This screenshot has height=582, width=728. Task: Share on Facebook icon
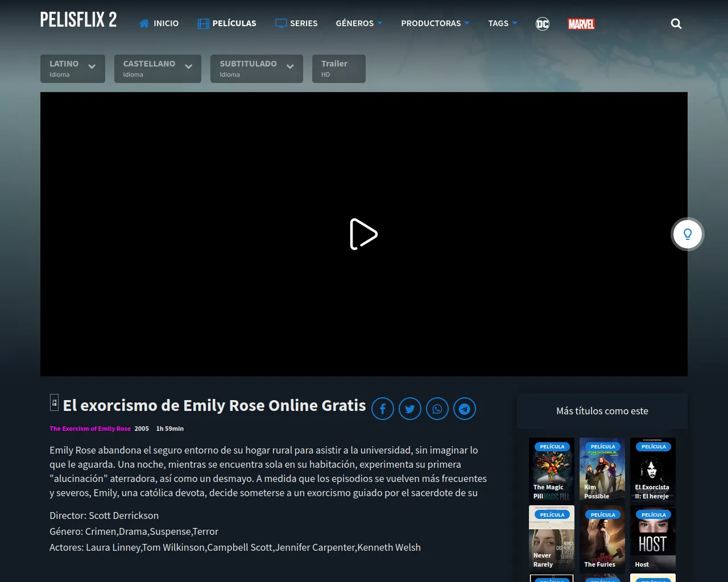[x=383, y=409]
